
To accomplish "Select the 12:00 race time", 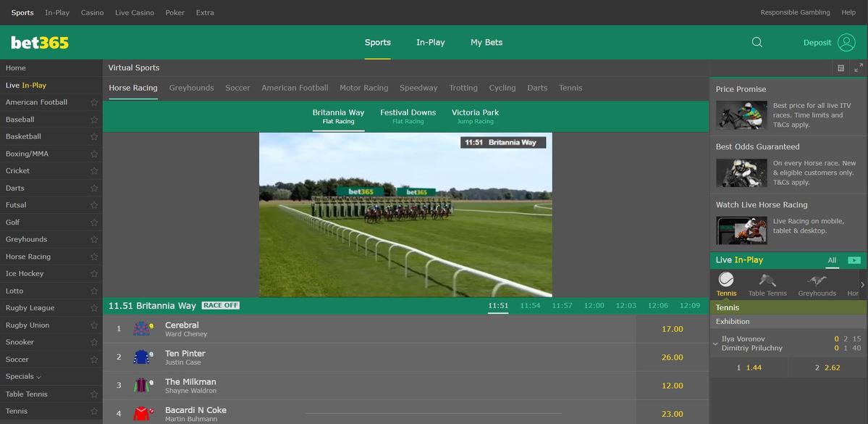I will click(x=594, y=305).
